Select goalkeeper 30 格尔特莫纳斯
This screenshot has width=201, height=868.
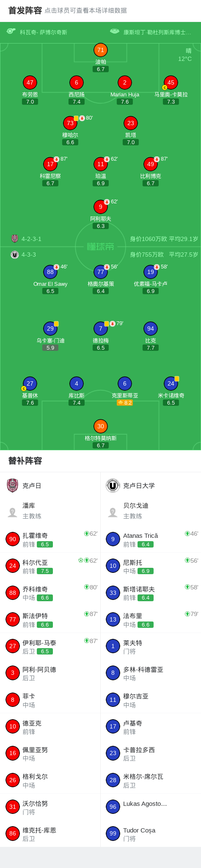pos(101,426)
